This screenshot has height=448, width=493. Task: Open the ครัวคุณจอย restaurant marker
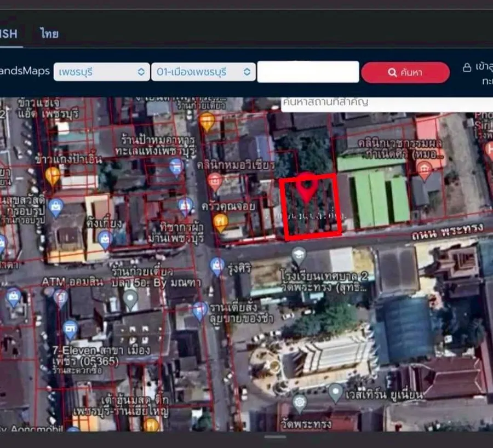pyautogui.click(x=220, y=222)
